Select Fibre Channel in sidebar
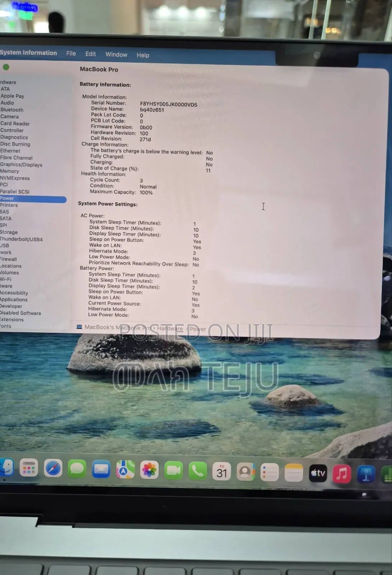The height and width of the screenshot is (575, 392). [16, 157]
